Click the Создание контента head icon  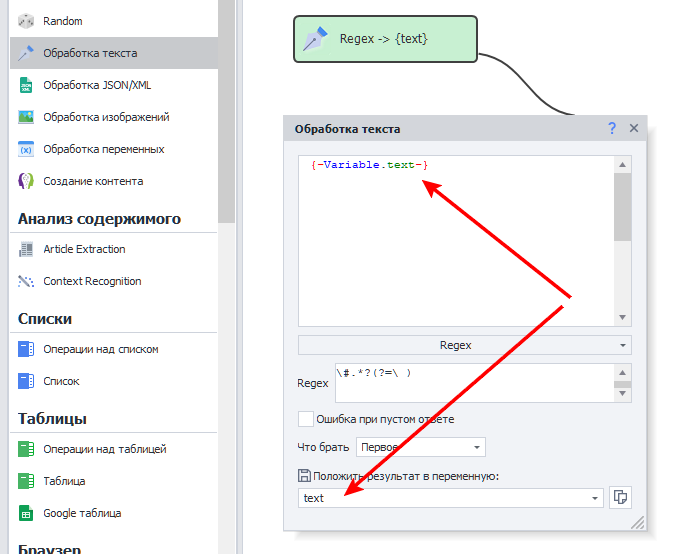coord(26,181)
